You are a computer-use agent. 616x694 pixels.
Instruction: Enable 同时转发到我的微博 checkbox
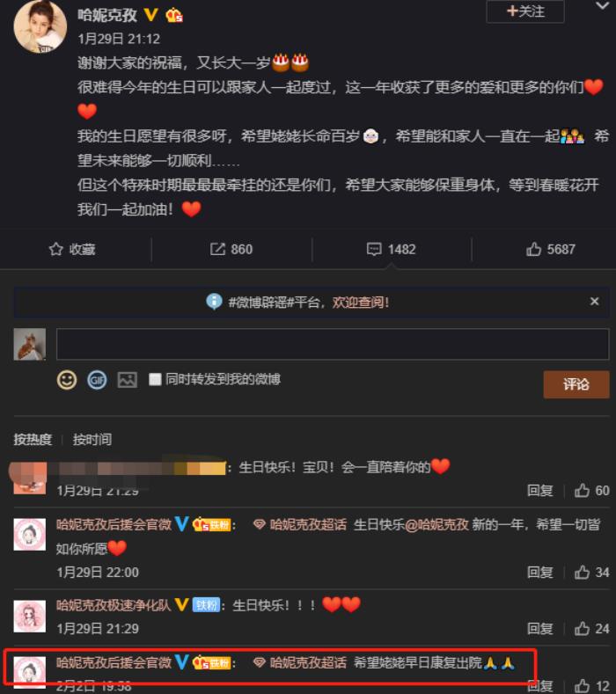tap(155, 379)
